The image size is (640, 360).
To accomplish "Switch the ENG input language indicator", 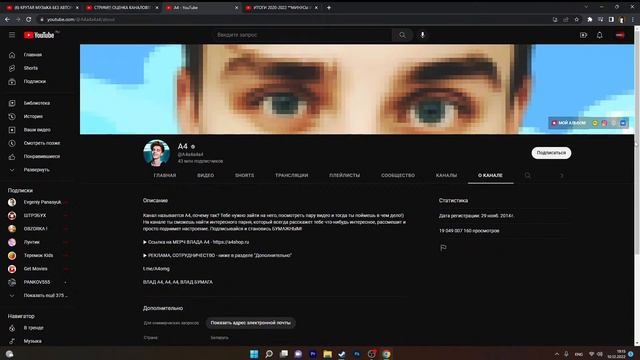I will pos(579,354).
